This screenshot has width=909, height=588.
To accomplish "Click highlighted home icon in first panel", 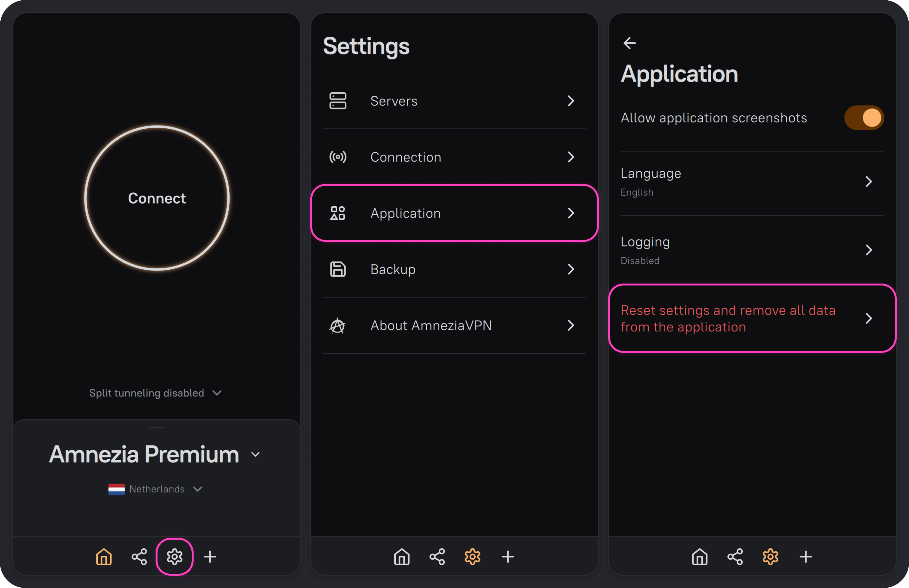I will [x=104, y=557].
